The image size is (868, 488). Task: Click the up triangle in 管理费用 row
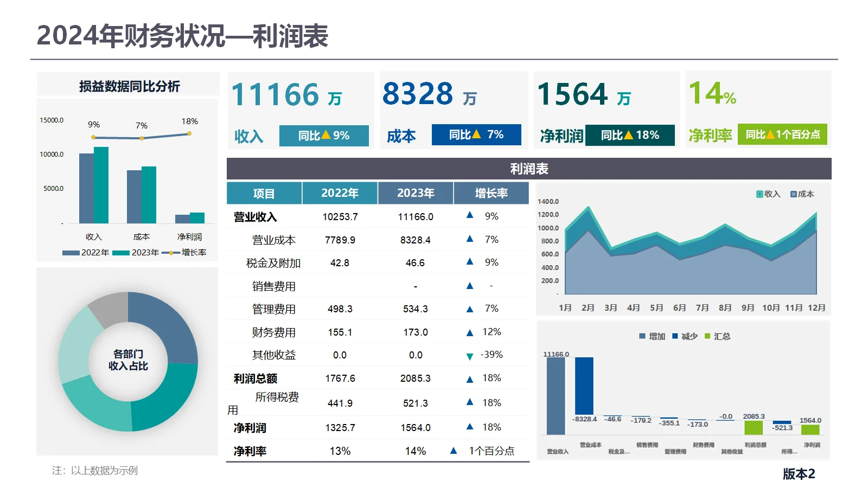click(x=470, y=309)
